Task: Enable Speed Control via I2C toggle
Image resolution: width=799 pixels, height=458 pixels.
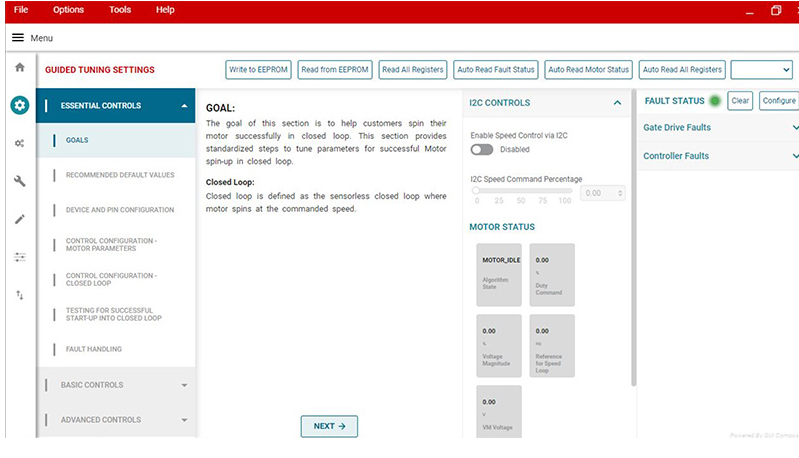Action: pyautogui.click(x=482, y=149)
